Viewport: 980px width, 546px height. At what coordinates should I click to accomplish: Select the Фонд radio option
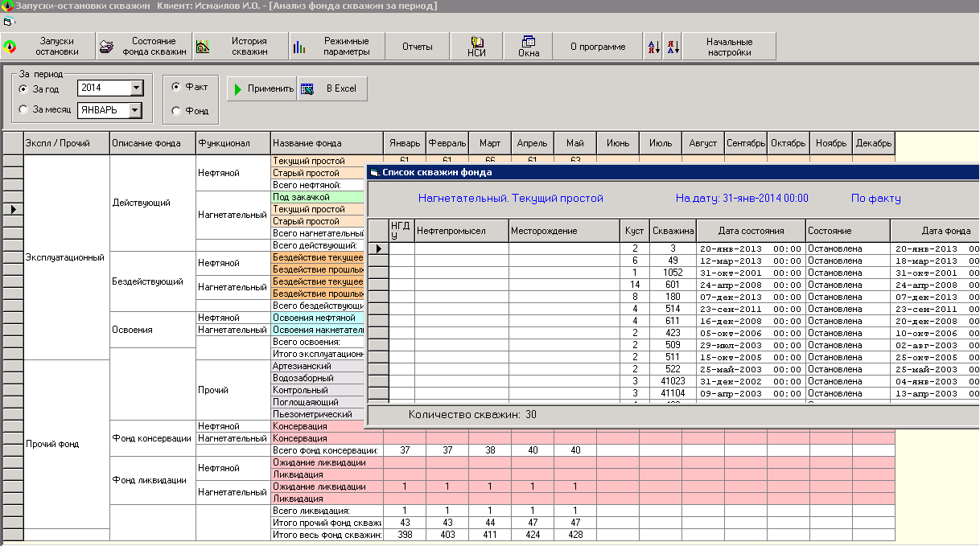(176, 111)
